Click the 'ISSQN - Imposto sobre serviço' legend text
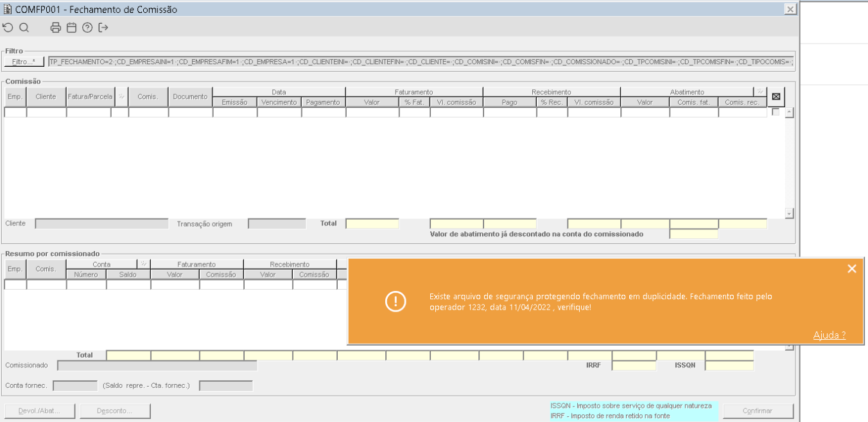 631,406
